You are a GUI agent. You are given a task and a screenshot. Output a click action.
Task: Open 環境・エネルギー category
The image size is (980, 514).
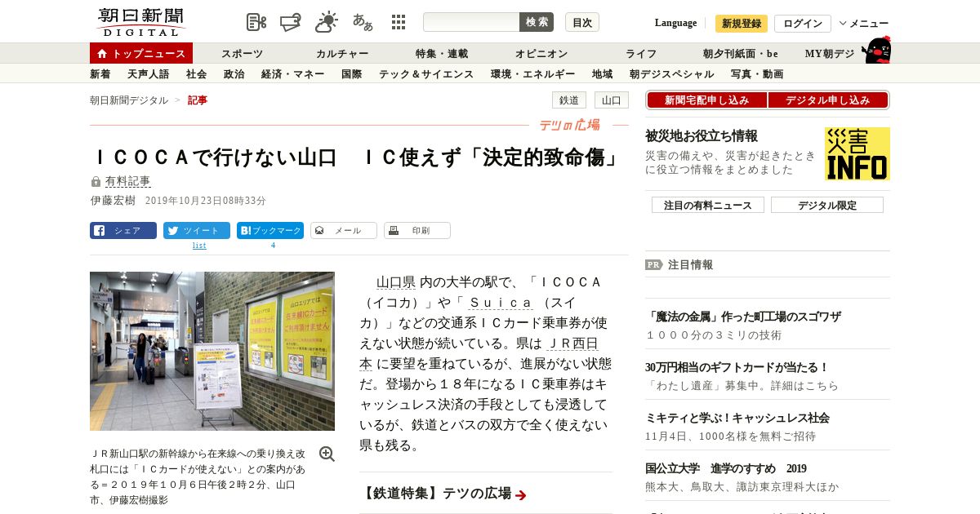tap(532, 74)
